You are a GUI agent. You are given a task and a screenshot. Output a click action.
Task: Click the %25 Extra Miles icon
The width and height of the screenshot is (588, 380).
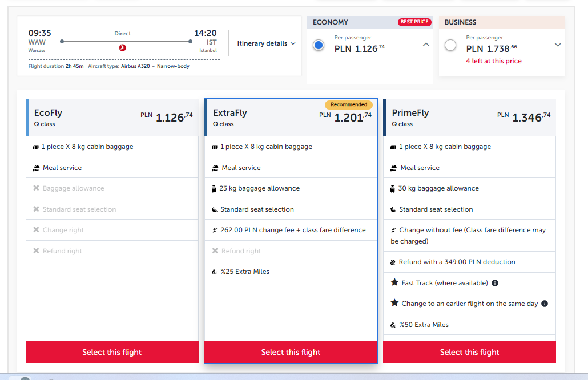pos(214,272)
